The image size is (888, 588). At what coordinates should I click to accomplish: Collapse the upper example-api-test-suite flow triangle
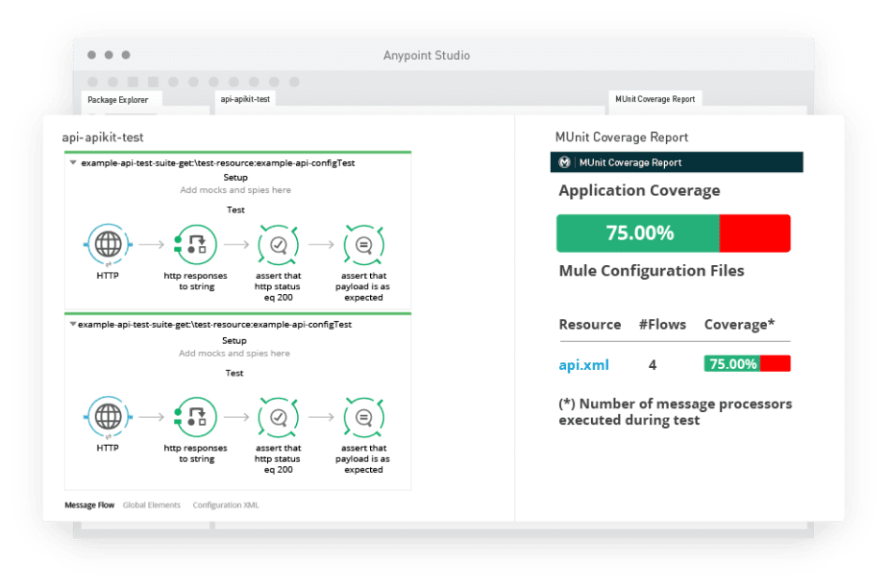(73, 162)
